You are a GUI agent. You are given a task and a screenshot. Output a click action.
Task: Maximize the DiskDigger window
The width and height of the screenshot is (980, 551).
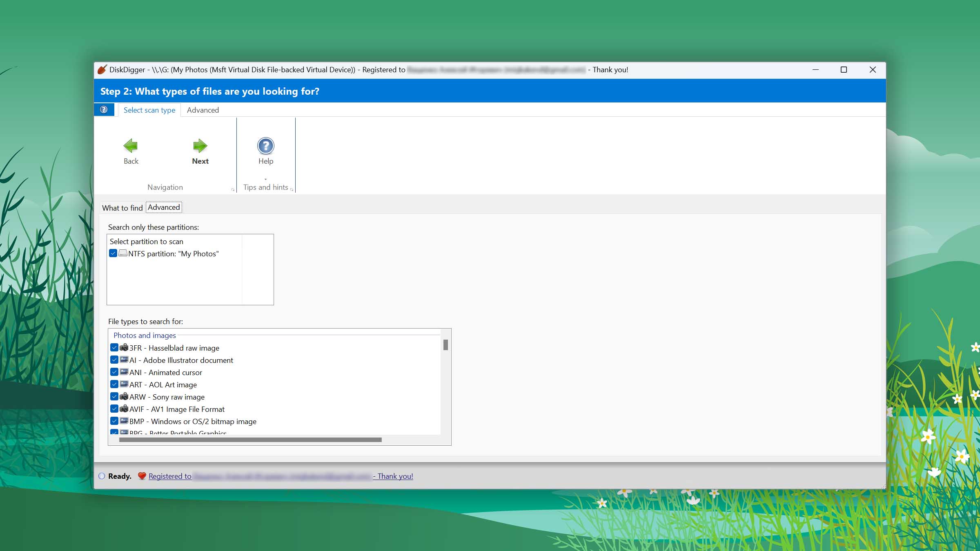844,70
